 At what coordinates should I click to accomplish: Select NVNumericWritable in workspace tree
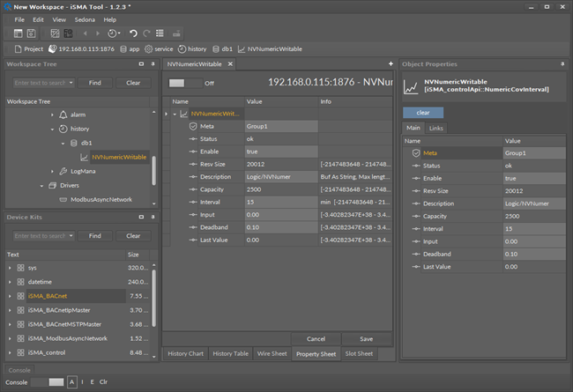pos(119,157)
